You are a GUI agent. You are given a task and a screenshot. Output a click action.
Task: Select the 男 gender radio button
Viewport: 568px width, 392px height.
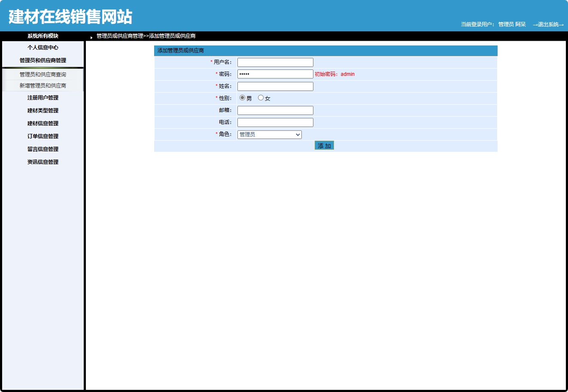[241, 97]
